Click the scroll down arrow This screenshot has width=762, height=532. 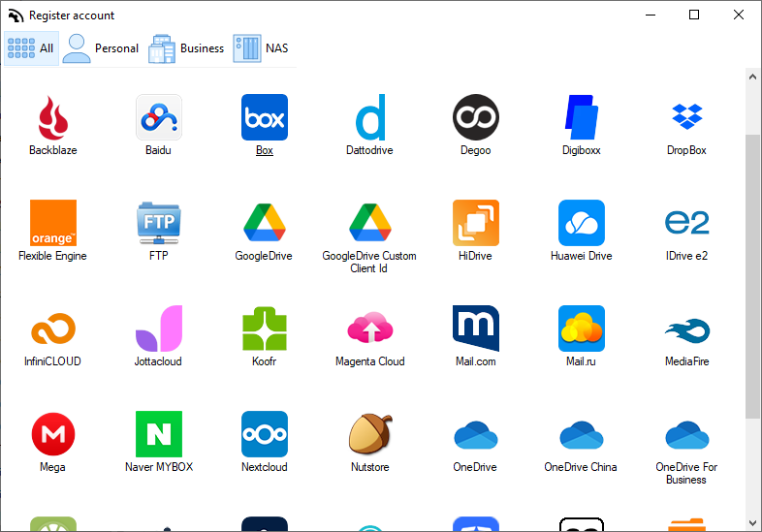(752, 523)
